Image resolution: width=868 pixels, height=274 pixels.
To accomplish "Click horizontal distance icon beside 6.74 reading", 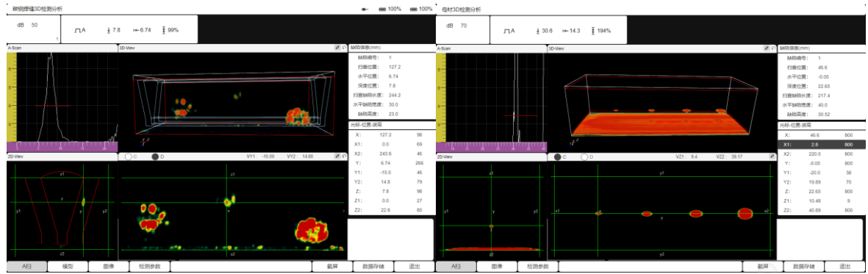I will pos(136,30).
